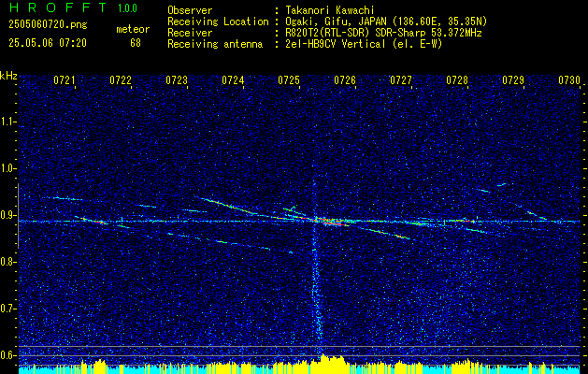588x374 pixels.
Task: Click the 0723 time marker
Action: click(x=177, y=79)
